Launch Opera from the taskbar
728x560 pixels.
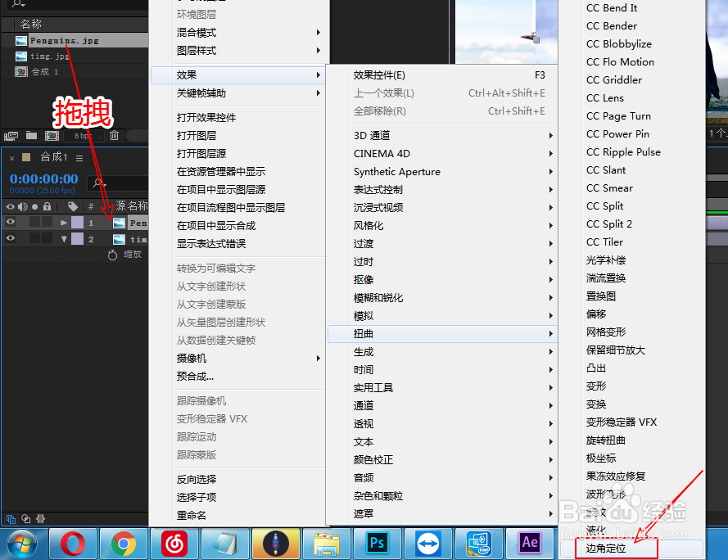point(73,544)
